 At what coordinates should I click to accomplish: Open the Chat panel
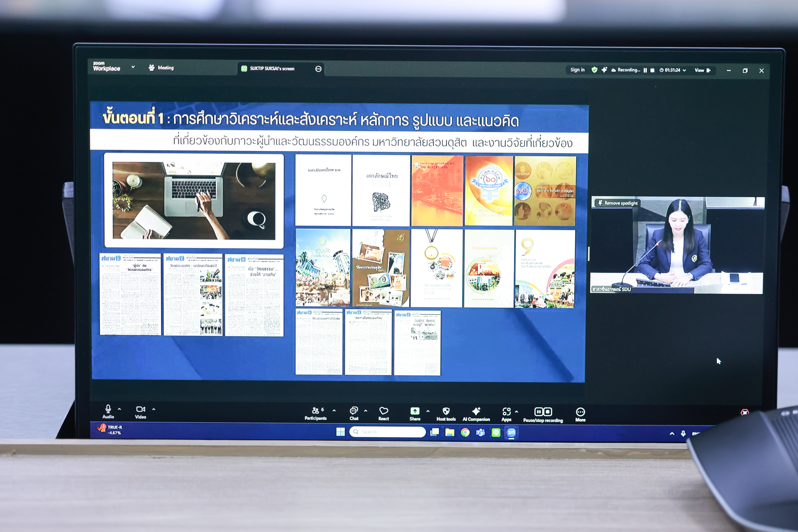pyautogui.click(x=354, y=414)
